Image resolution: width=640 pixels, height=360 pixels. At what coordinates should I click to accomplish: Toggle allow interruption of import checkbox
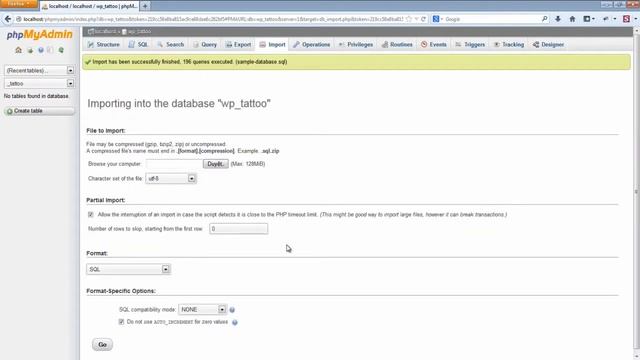click(x=91, y=214)
